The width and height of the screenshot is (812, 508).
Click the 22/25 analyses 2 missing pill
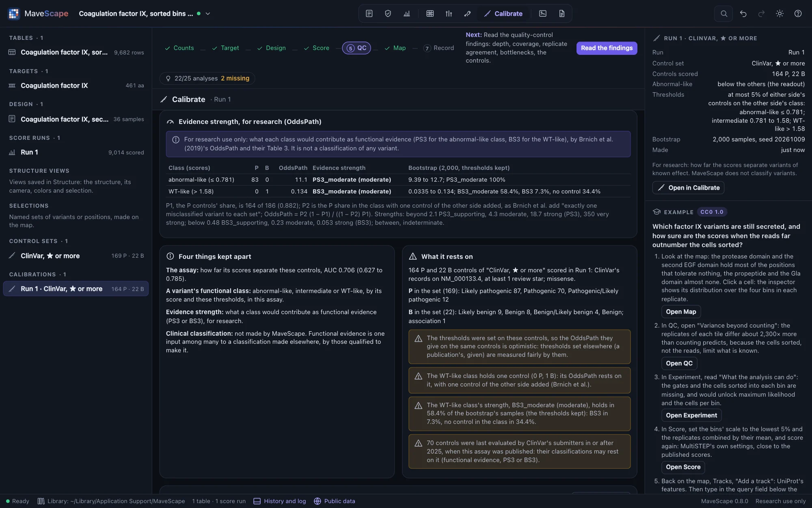207,78
